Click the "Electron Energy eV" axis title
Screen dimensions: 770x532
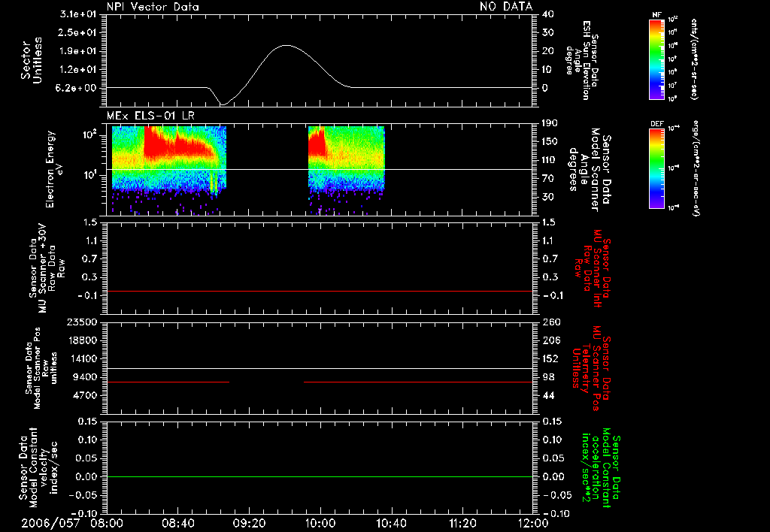point(54,169)
